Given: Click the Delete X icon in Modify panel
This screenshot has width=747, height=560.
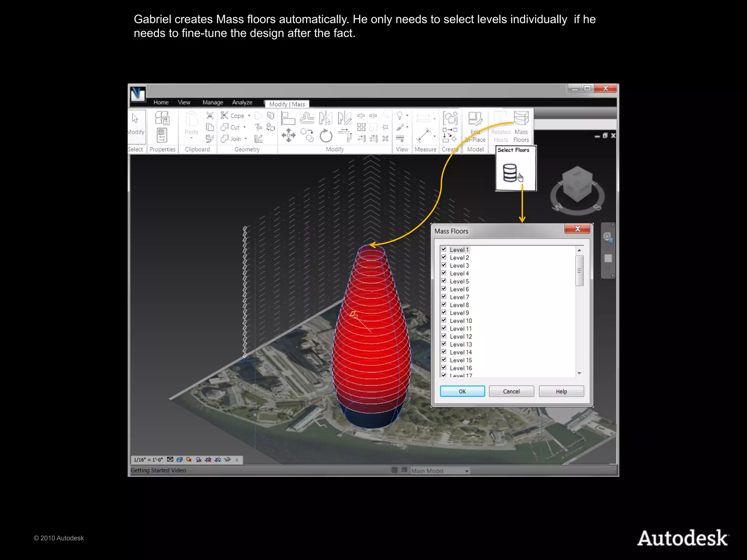Looking at the screenshot, I should [x=385, y=139].
